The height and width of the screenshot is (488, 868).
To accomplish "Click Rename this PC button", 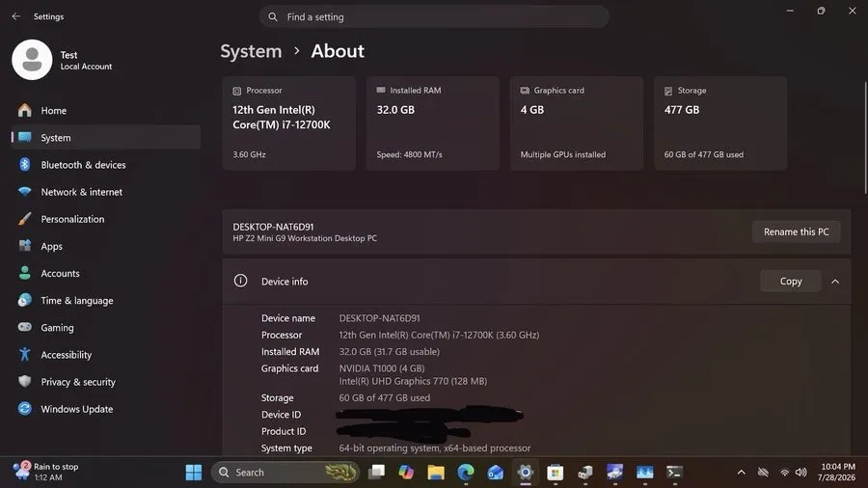I will point(796,231).
